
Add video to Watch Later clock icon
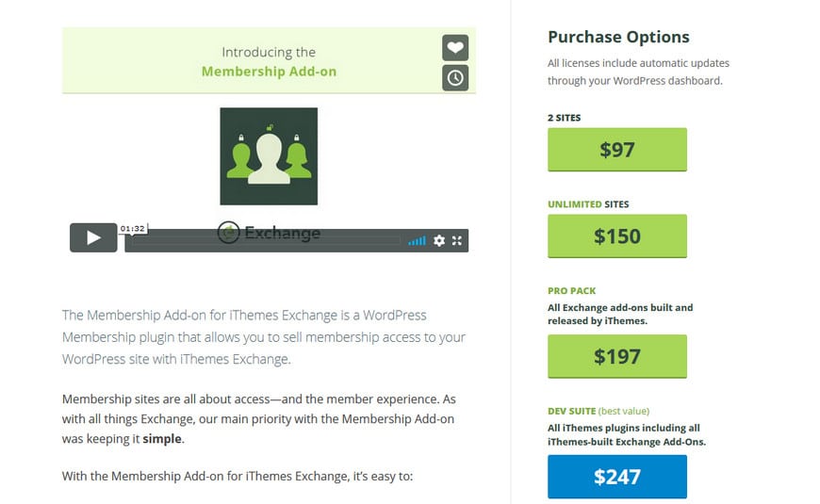coord(455,78)
